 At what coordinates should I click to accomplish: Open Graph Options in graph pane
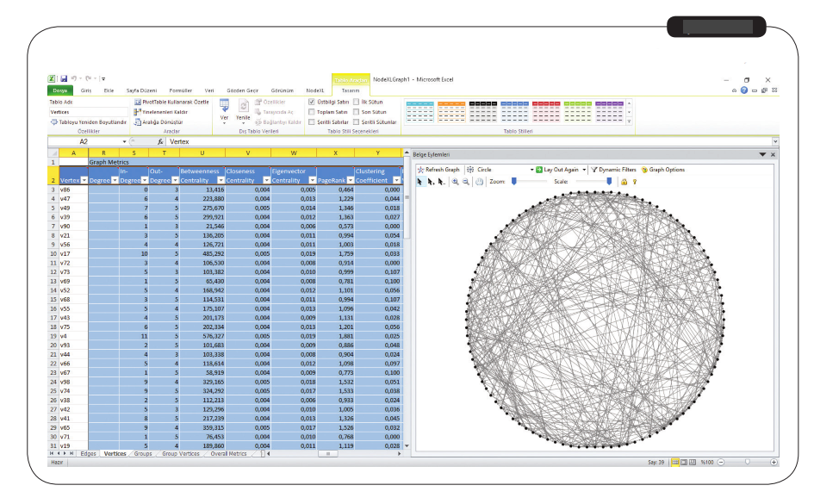coord(668,170)
